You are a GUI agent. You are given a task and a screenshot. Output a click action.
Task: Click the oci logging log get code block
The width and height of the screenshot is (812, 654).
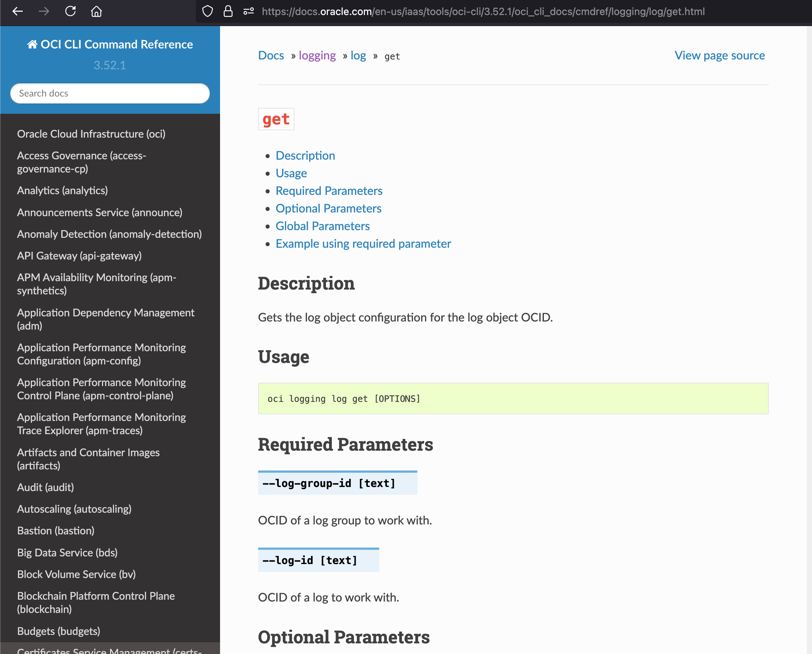click(513, 399)
